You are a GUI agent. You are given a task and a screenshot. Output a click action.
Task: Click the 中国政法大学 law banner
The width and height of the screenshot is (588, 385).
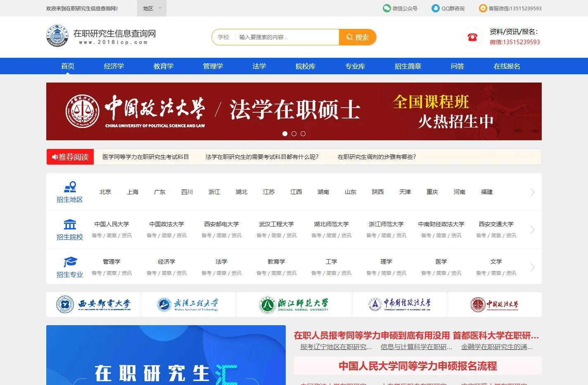pyautogui.click(x=294, y=111)
